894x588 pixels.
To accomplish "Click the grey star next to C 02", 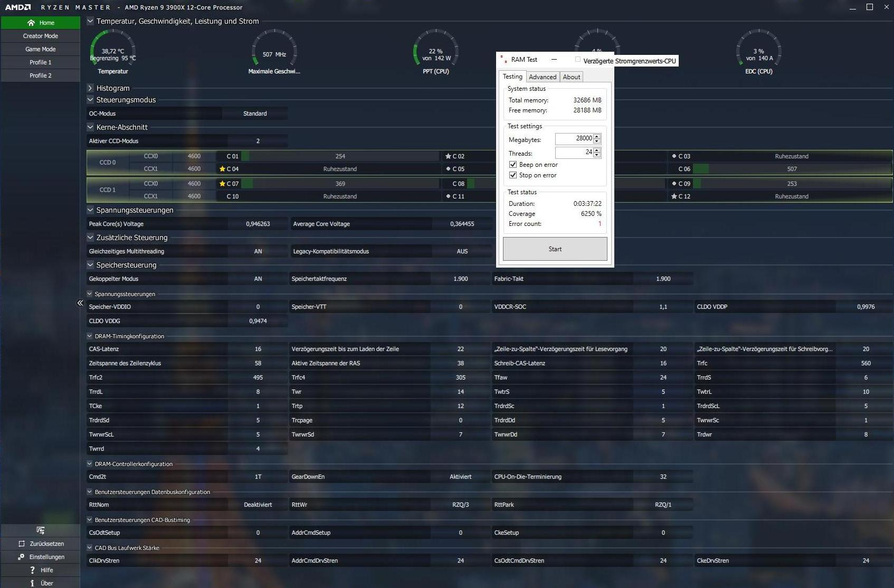I will point(448,156).
